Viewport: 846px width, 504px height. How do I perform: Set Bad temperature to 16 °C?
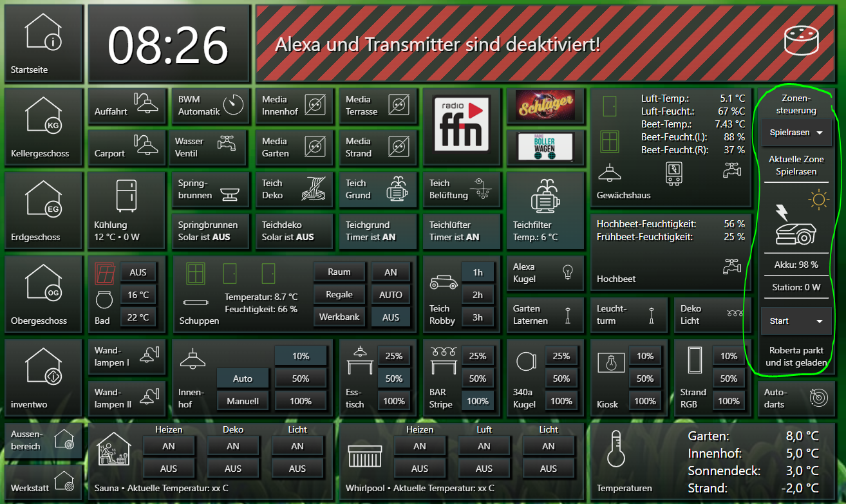(138, 295)
